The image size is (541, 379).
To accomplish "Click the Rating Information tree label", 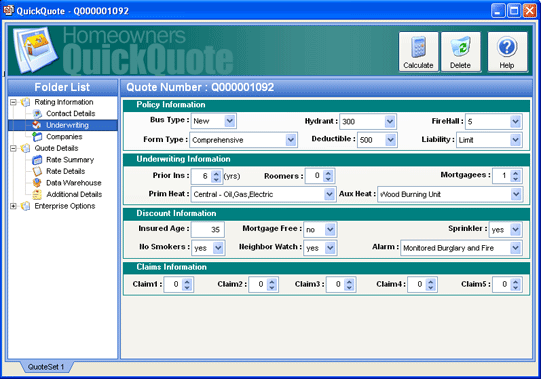I will coord(64,102).
